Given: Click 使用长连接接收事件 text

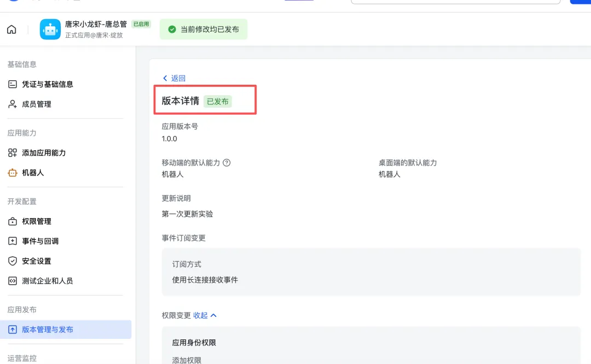Looking at the screenshot, I should tap(205, 280).
